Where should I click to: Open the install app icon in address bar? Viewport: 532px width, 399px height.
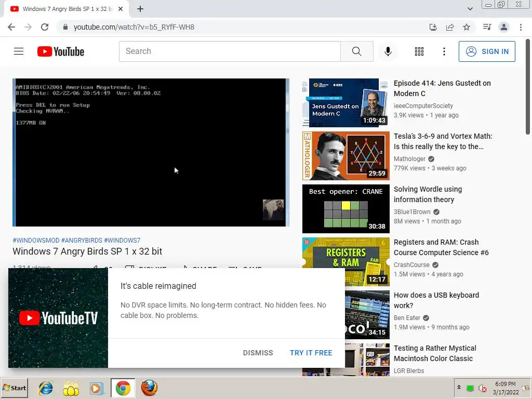pos(433,27)
